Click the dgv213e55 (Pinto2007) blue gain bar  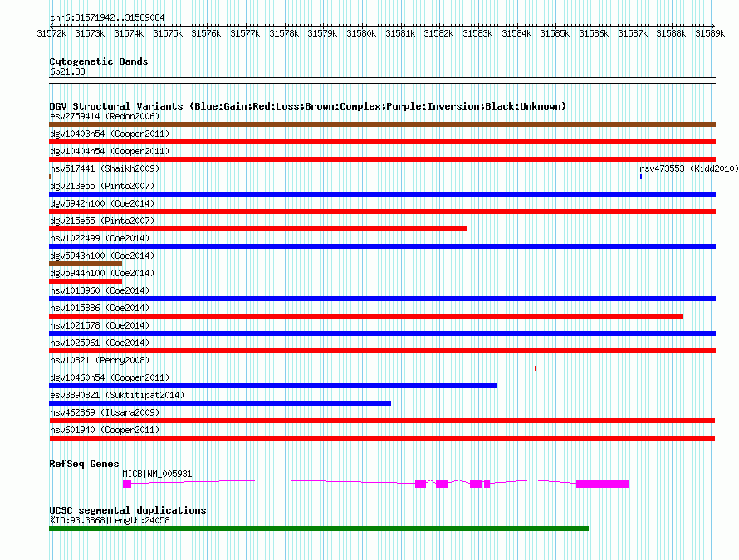(x=382, y=194)
